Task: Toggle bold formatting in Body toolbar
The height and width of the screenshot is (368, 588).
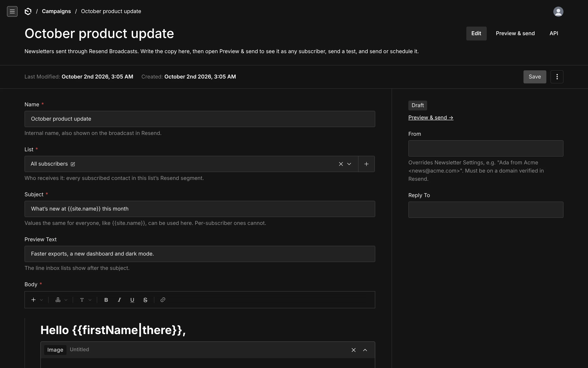Action: click(x=106, y=300)
